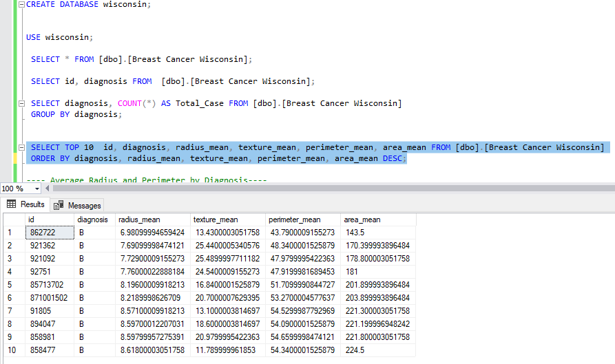Switch to the Results tab
Image resolution: width=615 pixels, height=364 pixels.
point(26,204)
